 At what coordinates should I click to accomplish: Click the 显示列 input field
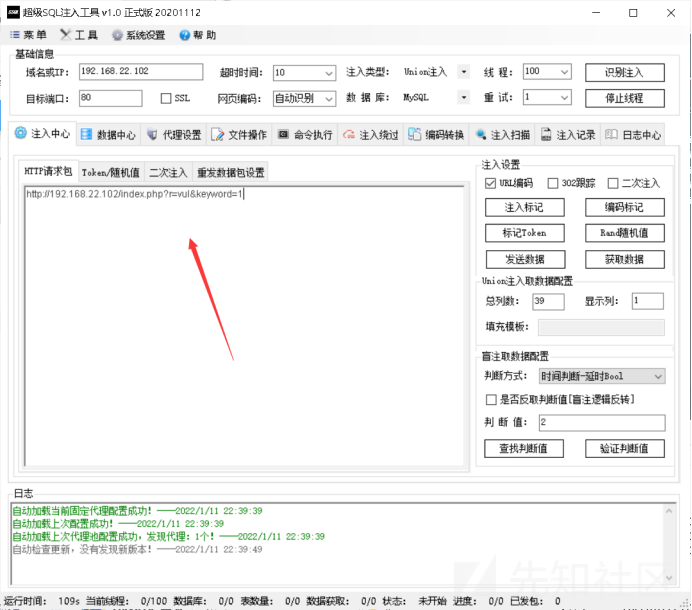[647, 301]
